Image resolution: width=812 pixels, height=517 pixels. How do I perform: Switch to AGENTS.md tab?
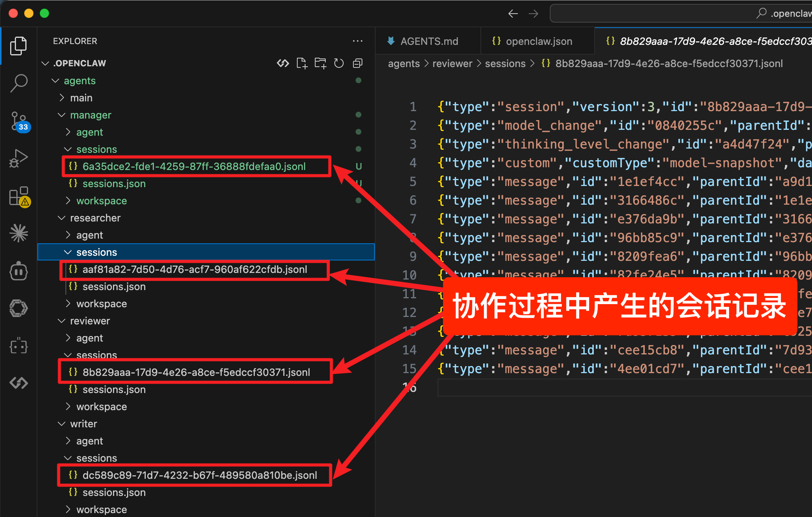click(429, 41)
